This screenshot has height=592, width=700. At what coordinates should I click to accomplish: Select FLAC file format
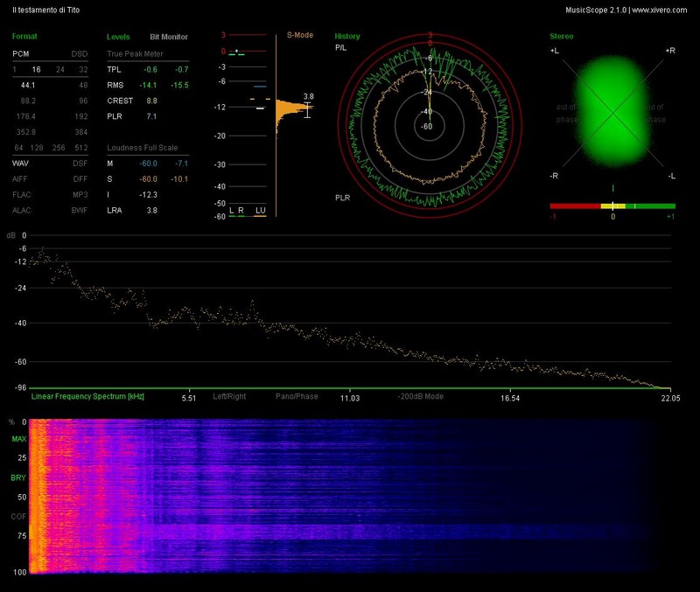coord(22,194)
